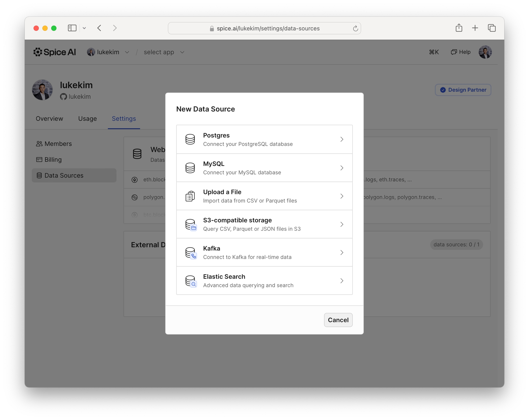Click the Design Partner badge
This screenshot has width=529, height=420.
pyautogui.click(x=463, y=90)
